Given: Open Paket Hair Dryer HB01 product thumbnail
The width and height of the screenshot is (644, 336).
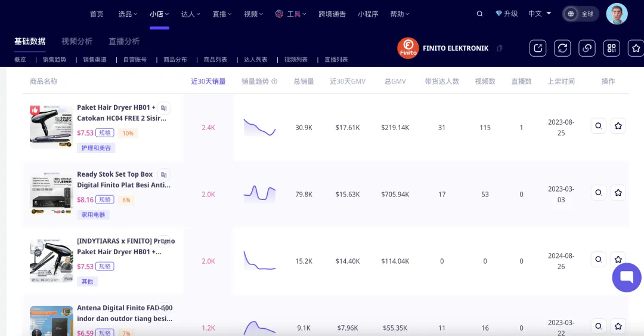Looking at the screenshot, I should 51,127.
